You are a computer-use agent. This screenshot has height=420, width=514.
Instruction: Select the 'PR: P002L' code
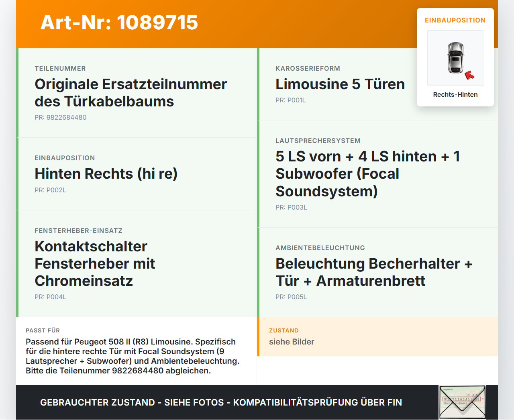[50, 190]
